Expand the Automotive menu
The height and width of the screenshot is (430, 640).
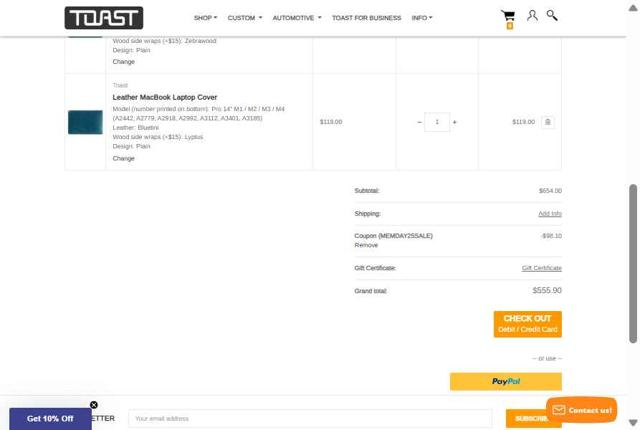(x=297, y=18)
